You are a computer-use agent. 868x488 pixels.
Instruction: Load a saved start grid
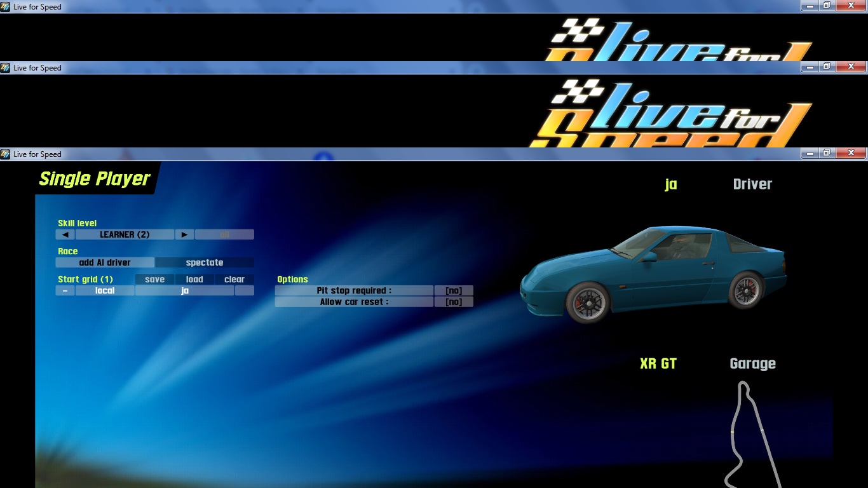click(194, 279)
